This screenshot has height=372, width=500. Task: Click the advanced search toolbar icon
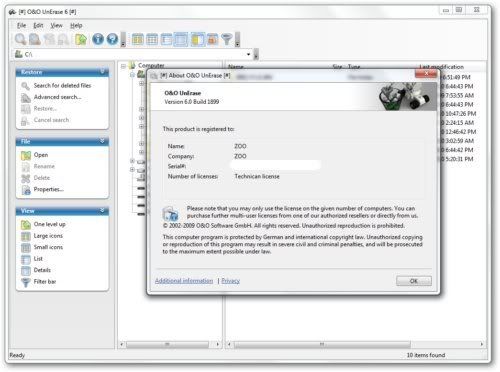tap(35, 39)
